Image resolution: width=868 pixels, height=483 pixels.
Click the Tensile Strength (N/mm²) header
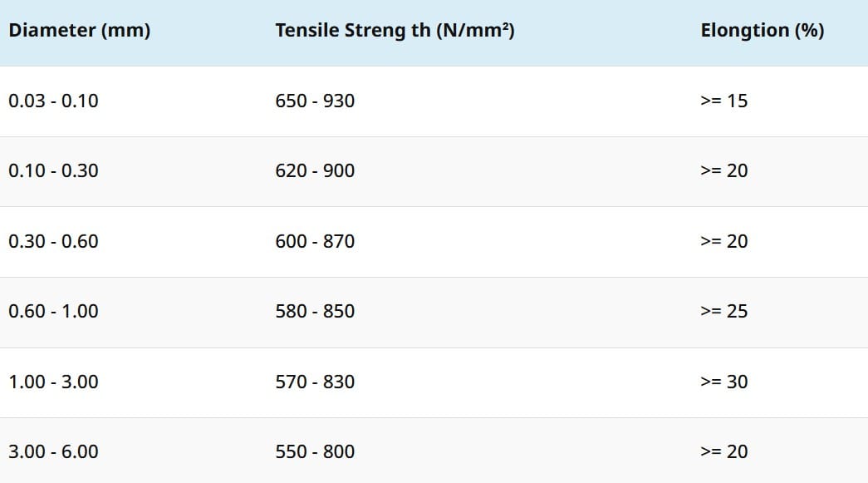(395, 31)
